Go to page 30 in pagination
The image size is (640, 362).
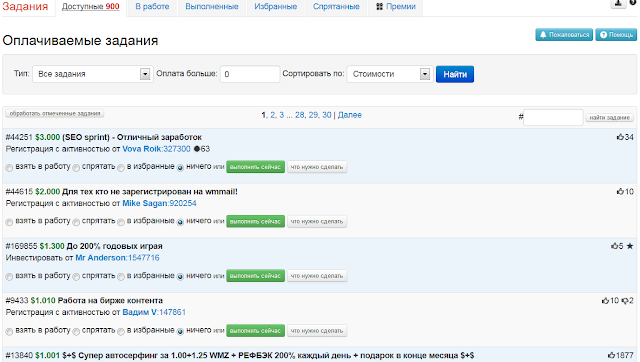click(327, 115)
